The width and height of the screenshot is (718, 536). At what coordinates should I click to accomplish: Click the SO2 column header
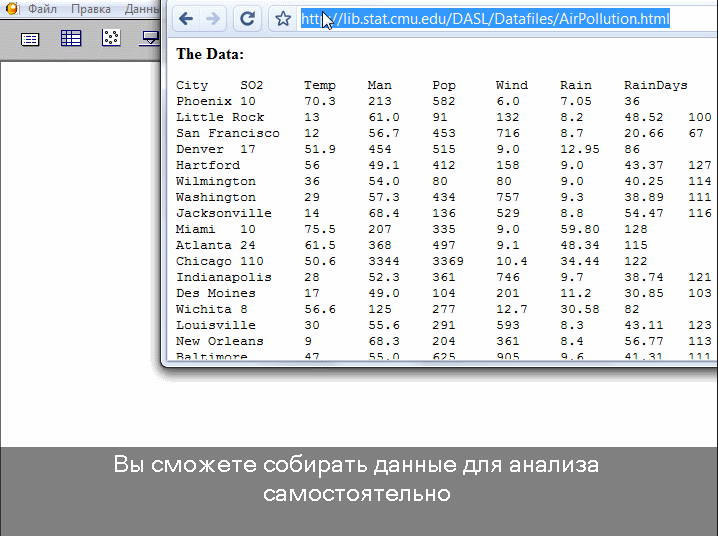click(x=252, y=86)
